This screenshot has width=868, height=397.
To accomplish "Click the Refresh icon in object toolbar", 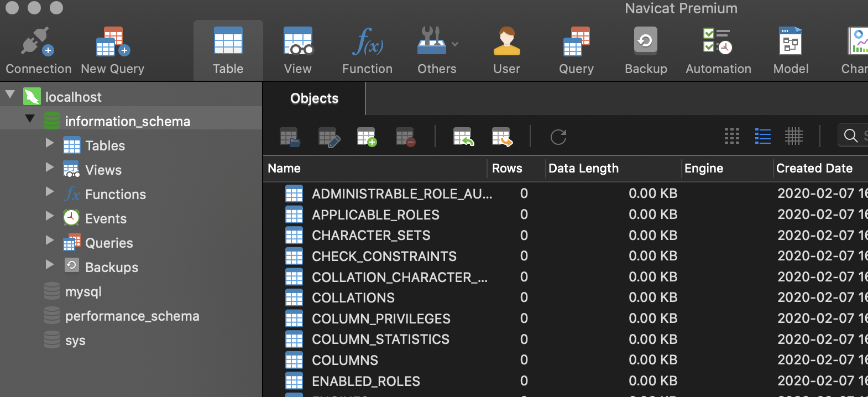I will [558, 137].
